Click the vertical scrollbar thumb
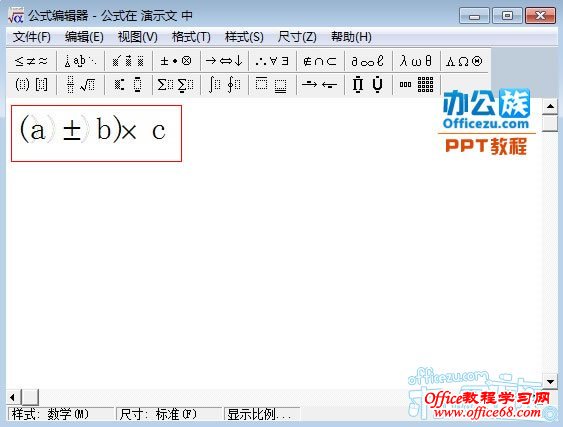563x427 pixels. pos(550,124)
